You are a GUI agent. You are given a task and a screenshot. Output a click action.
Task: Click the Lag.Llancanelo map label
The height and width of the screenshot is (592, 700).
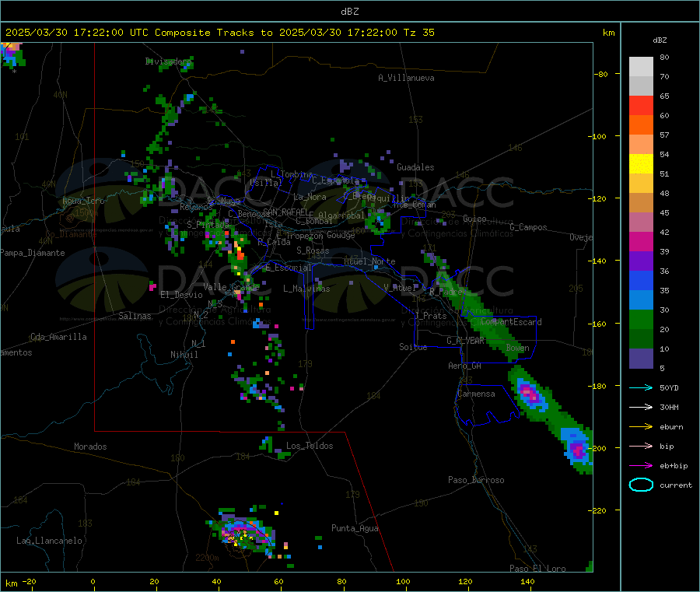[x=49, y=541]
